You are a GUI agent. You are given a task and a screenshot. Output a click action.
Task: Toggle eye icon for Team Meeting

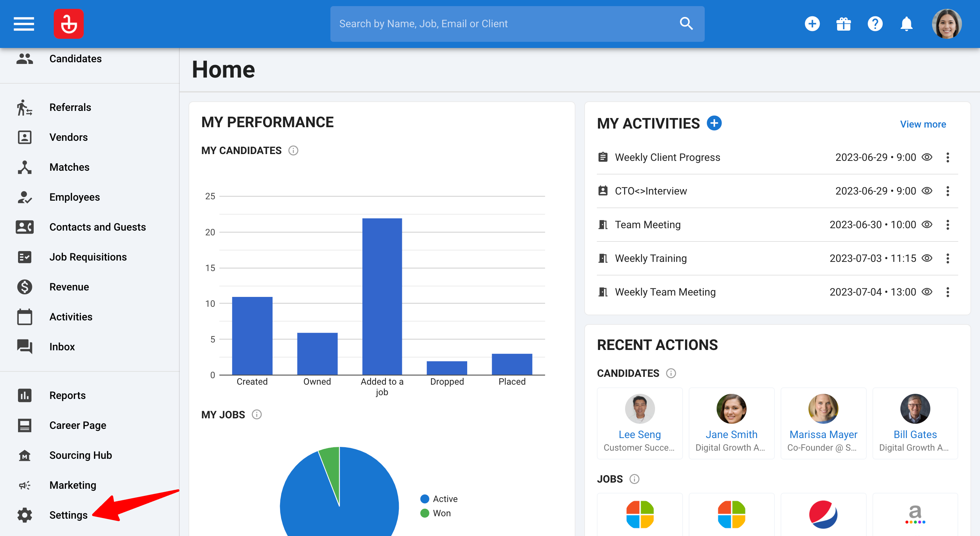click(927, 225)
